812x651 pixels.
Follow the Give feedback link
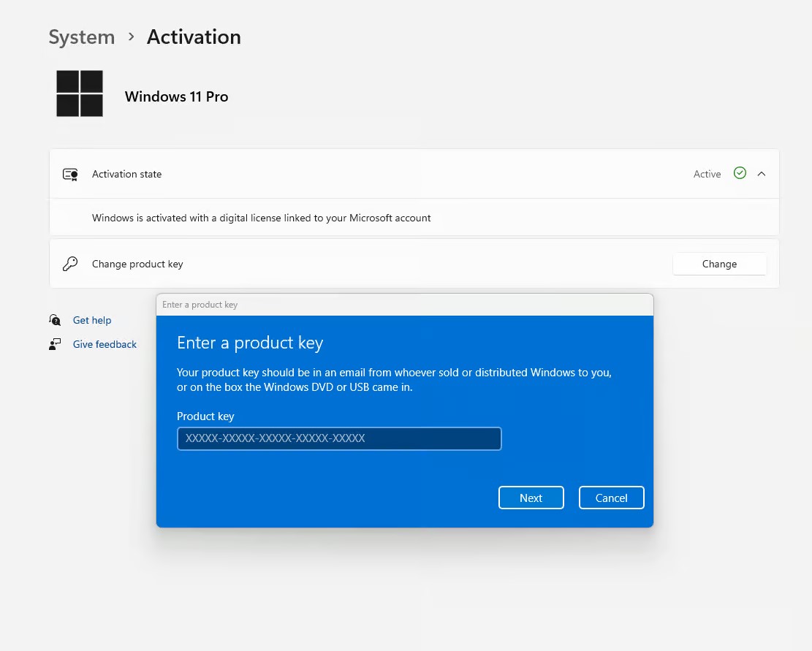click(x=105, y=344)
